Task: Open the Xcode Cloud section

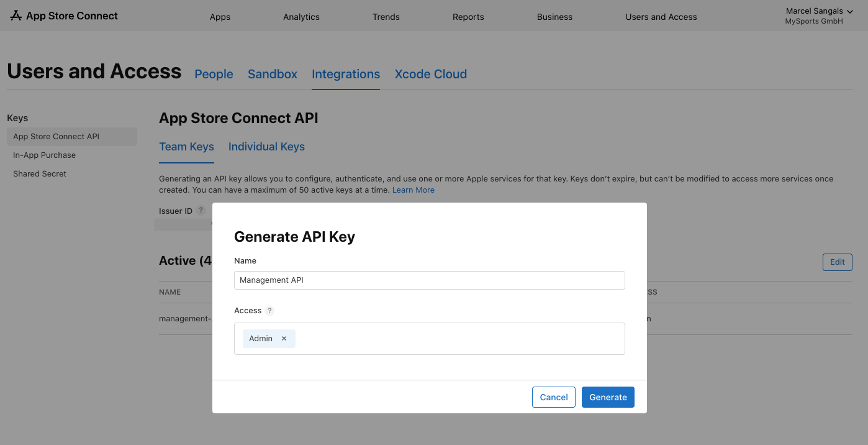Action: [430, 74]
